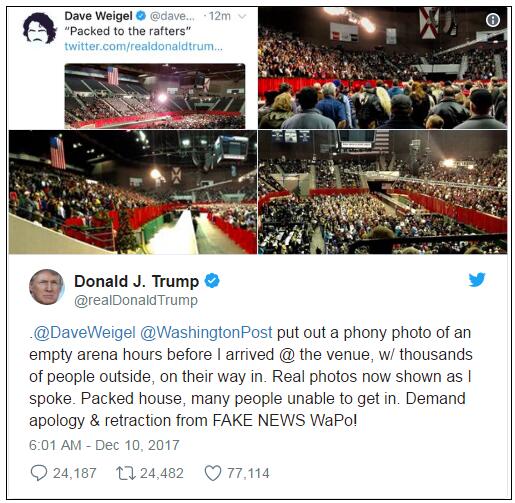Click the Twitter bird logo icon

[x=477, y=279]
